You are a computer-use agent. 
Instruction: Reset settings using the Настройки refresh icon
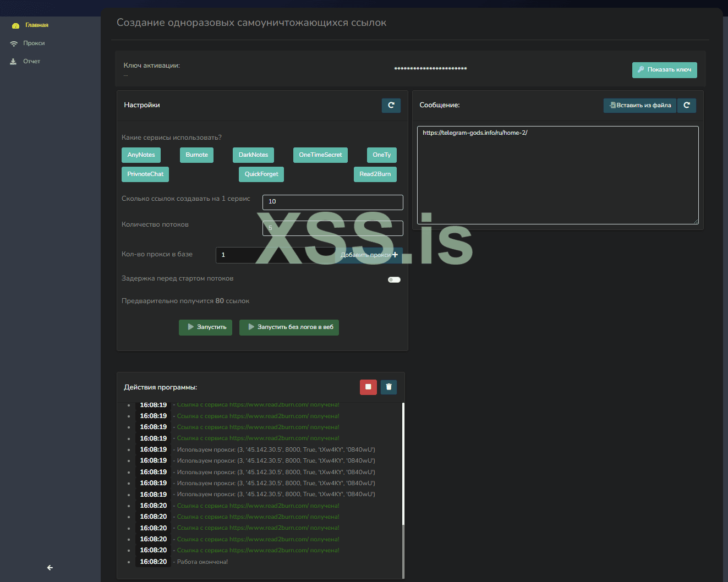coord(391,106)
